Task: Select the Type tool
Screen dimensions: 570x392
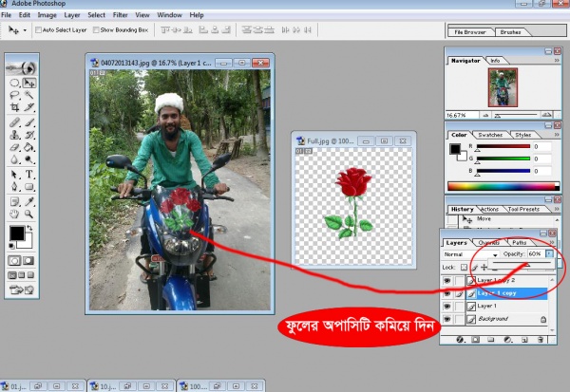Action: click(29, 175)
